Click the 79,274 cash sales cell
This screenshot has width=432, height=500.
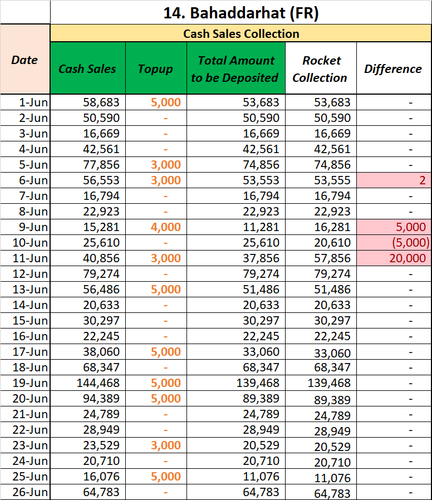click(x=88, y=274)
